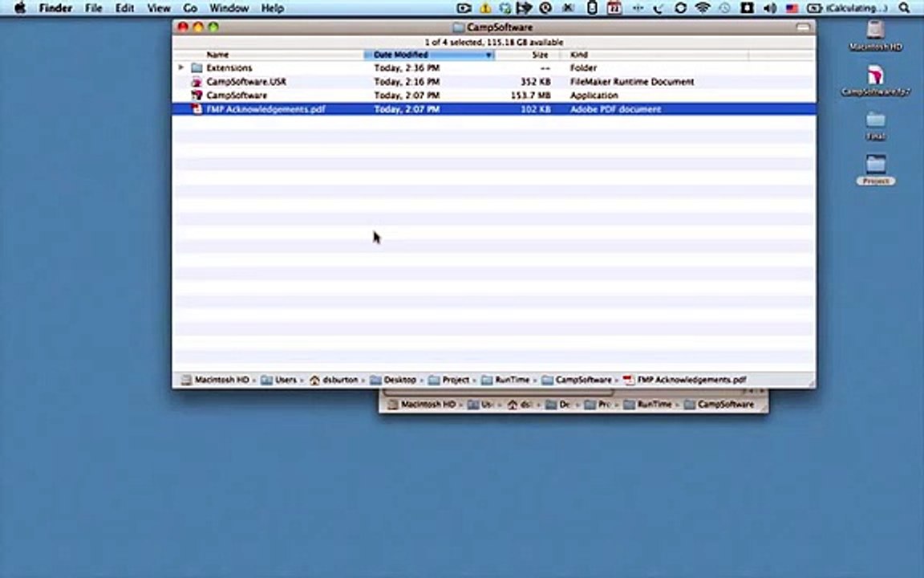The image size is (924, 578).
Task: Click the CampSoftware folder icon in title bar
Action: [459, 27]
